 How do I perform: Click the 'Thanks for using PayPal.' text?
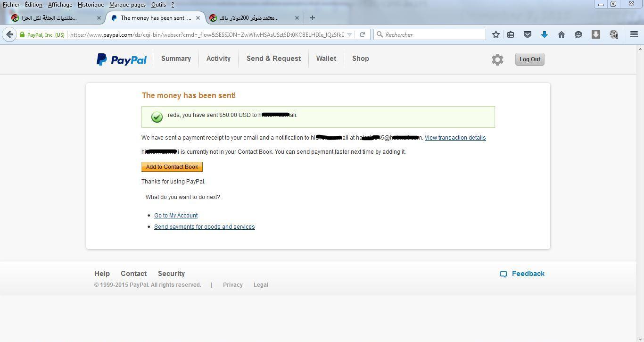pos(173,182)
